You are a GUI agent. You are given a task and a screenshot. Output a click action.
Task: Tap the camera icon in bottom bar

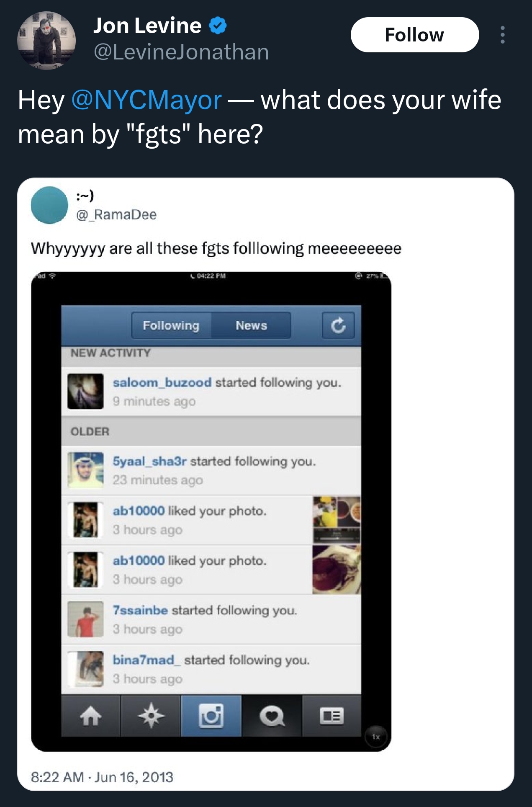point(211,716)
